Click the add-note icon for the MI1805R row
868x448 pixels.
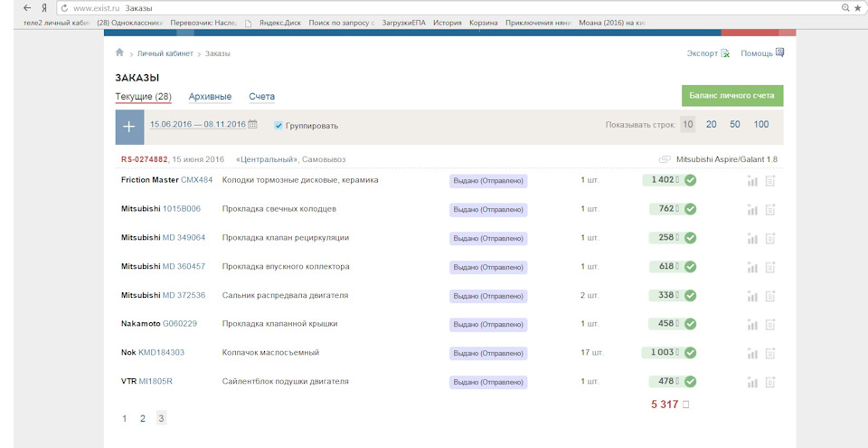coord(770,382)
